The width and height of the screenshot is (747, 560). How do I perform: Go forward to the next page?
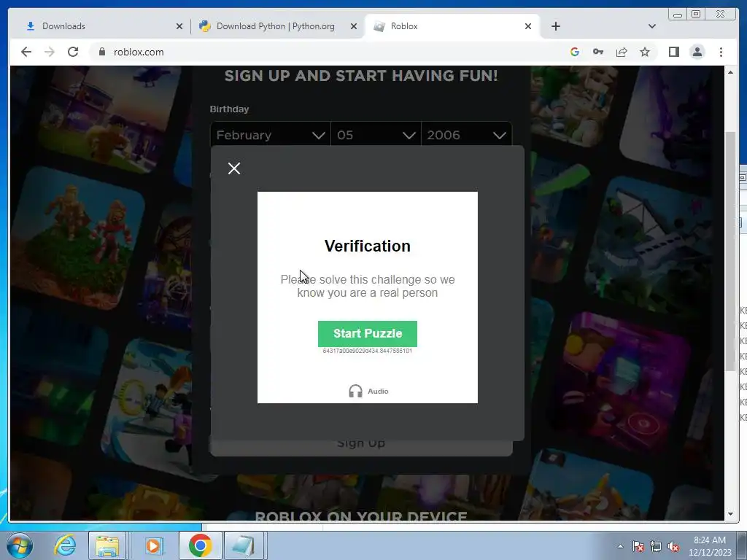(x=50, y=52)
